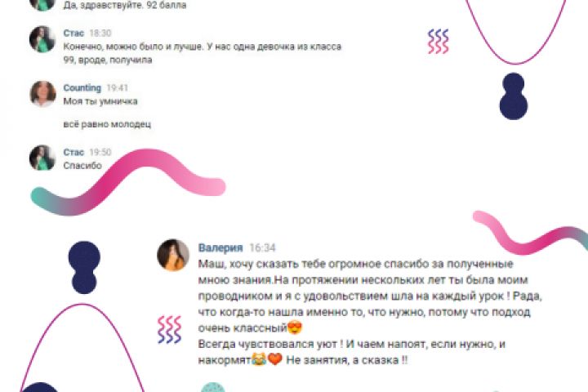Open Counting's profile picture

42,94
